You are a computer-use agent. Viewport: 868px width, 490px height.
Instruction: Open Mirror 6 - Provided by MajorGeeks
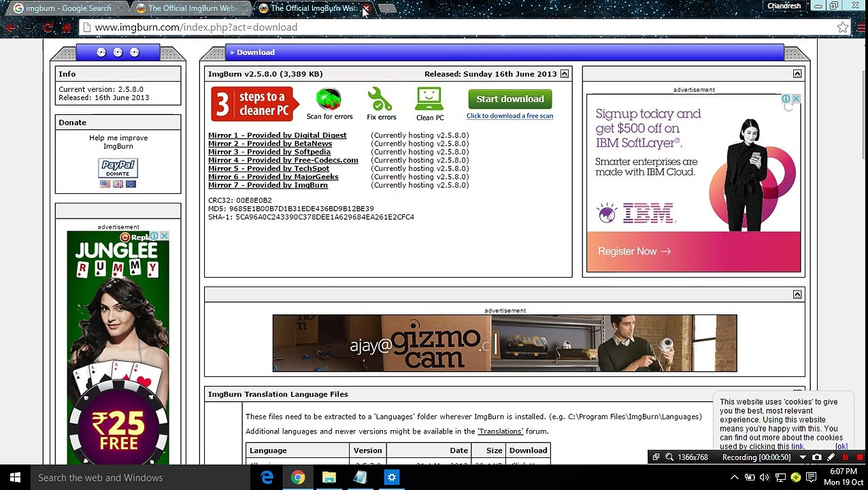click(273, 177)
